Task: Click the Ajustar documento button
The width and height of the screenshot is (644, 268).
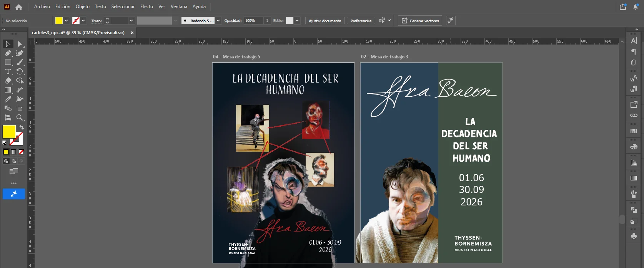Action: (x=325, y=21)
